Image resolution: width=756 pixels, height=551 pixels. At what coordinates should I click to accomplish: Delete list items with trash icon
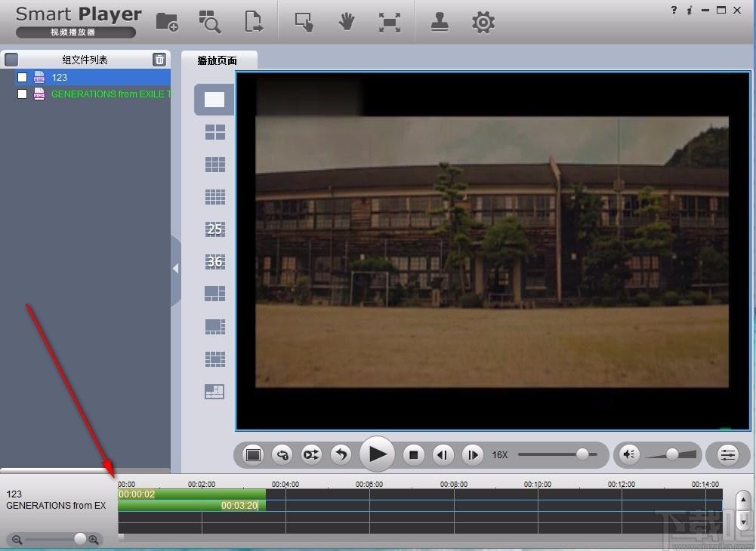(159, 60)
